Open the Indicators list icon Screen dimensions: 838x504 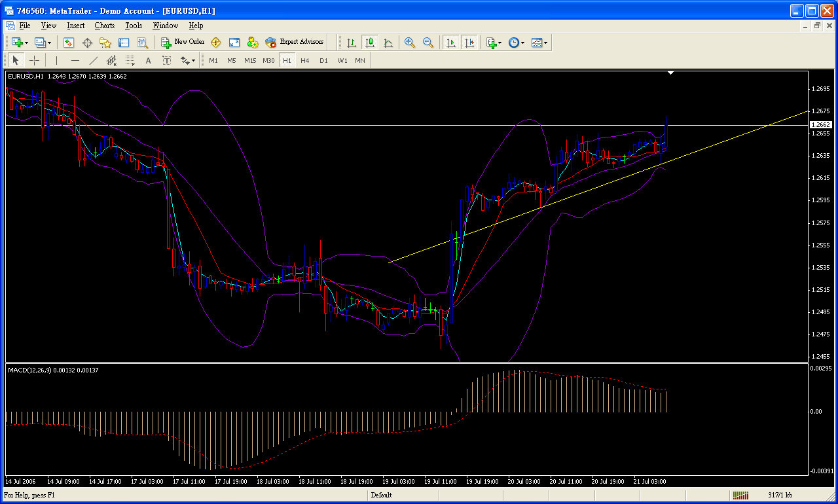pos(491,43)
